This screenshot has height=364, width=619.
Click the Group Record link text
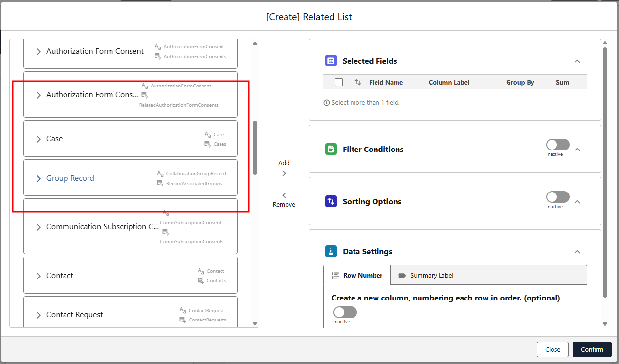click(x=70, y=178)
